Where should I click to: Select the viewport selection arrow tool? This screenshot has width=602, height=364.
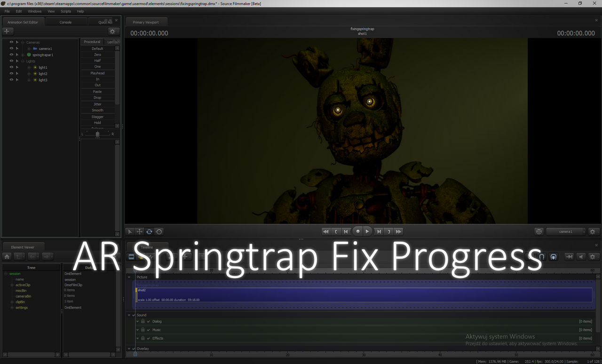pos(130,231)
